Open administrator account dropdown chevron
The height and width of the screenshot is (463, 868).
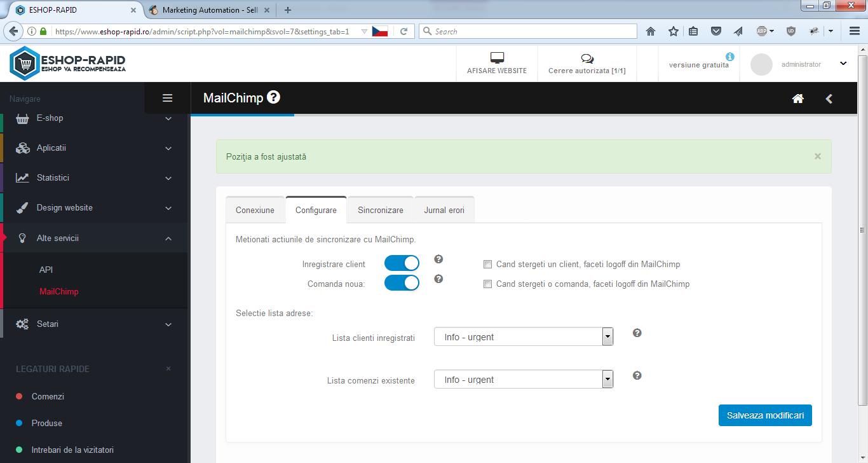pos(843,64)
